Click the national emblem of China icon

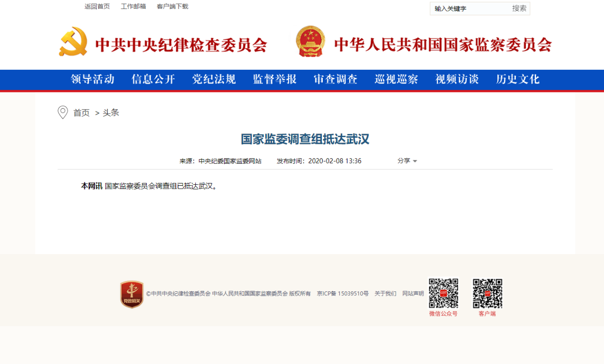click(x=310, y=42)
